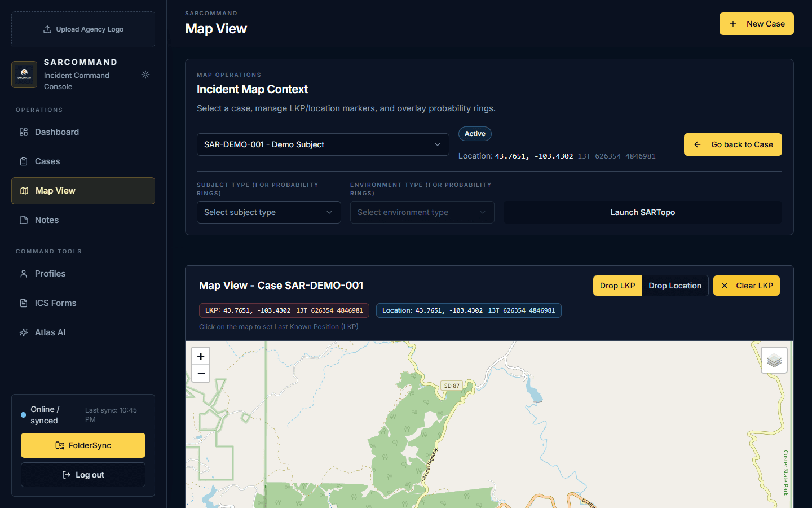Click the Upload Agency Logo area
This screenshot has height=508, width=812.
click(83, 29)
